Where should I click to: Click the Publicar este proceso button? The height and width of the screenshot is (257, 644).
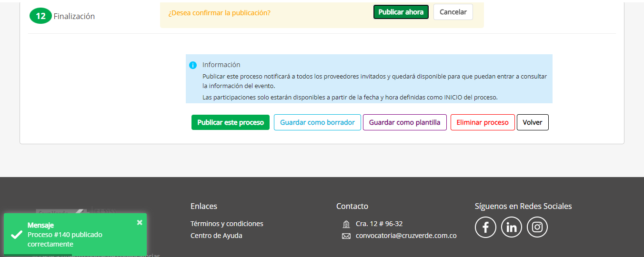tap(231, 122)
